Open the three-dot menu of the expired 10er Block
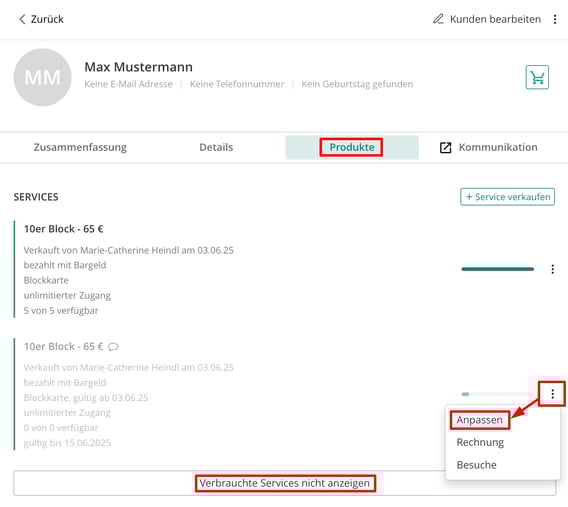 pos(552,394)
